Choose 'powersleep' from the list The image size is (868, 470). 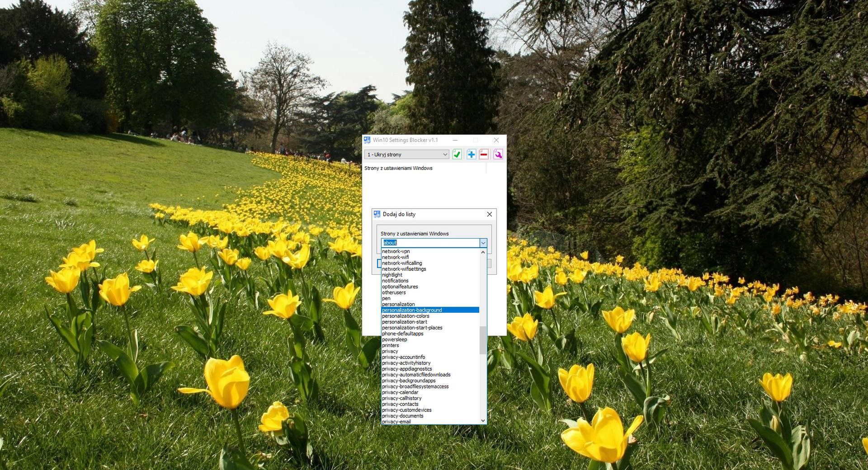pyautogui.click(x=430, y=339)
